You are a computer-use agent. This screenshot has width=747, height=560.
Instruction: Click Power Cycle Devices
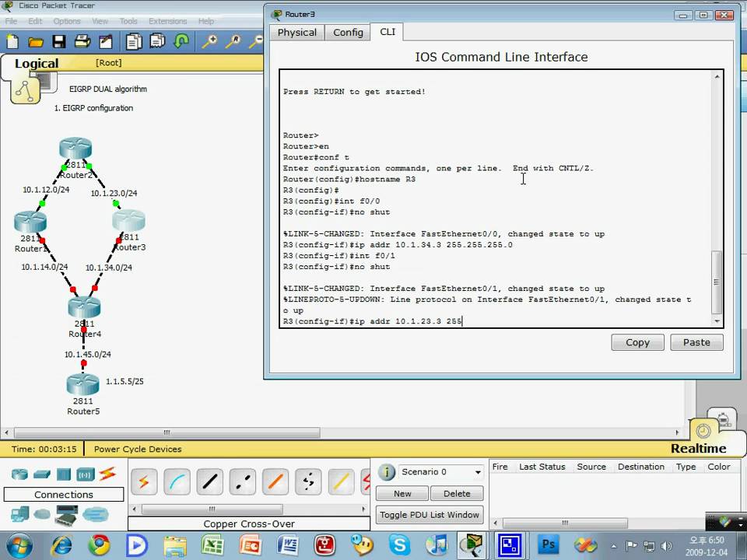click(138, 449)
